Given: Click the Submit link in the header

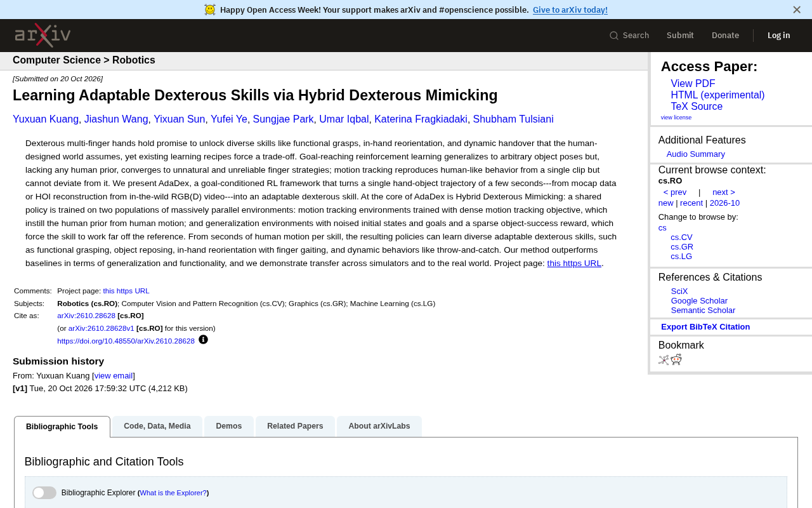Looking at the screenshot, I should tap(680, 36).
